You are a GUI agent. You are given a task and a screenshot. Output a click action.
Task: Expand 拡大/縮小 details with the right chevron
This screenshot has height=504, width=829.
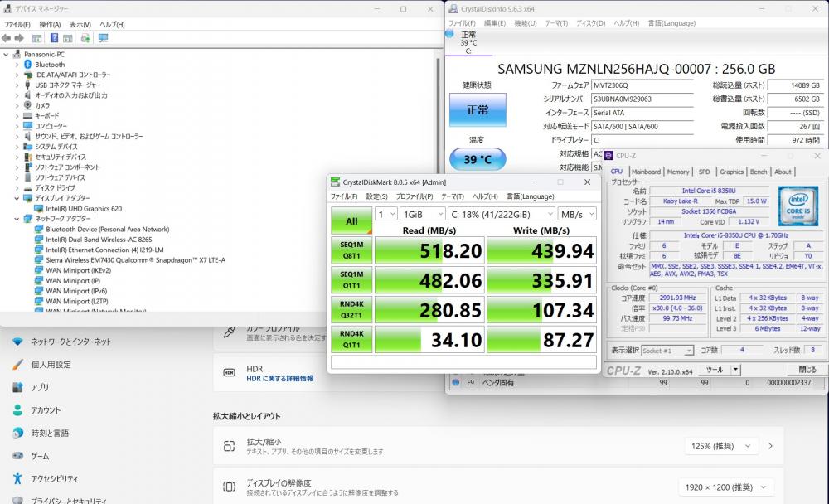click(771, 446)
